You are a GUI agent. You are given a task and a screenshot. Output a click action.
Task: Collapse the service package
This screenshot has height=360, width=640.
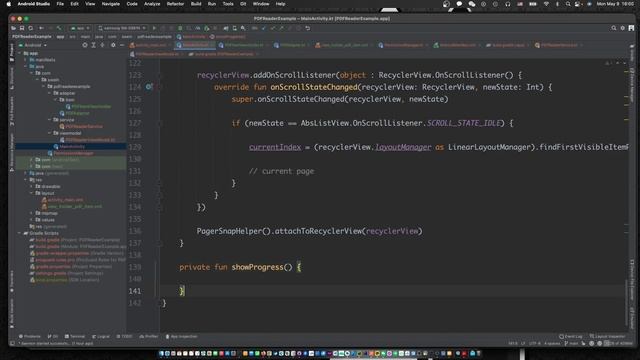[x=50, y=120]
